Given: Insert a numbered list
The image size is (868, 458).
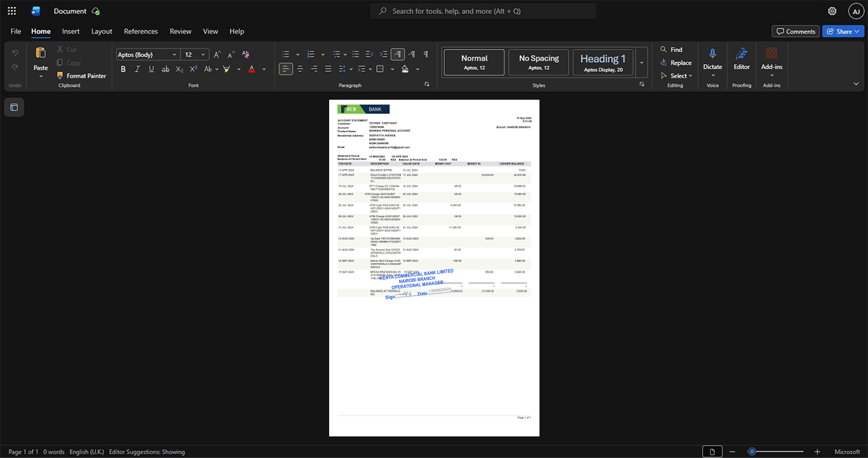Looking at the screenshot, I should [x=311, y=55].
